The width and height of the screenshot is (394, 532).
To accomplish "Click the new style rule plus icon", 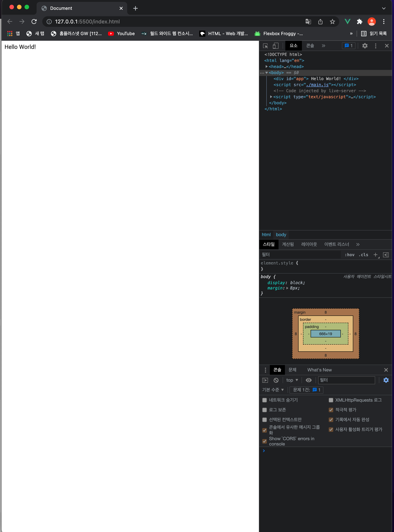I will (x=375, y=255).
